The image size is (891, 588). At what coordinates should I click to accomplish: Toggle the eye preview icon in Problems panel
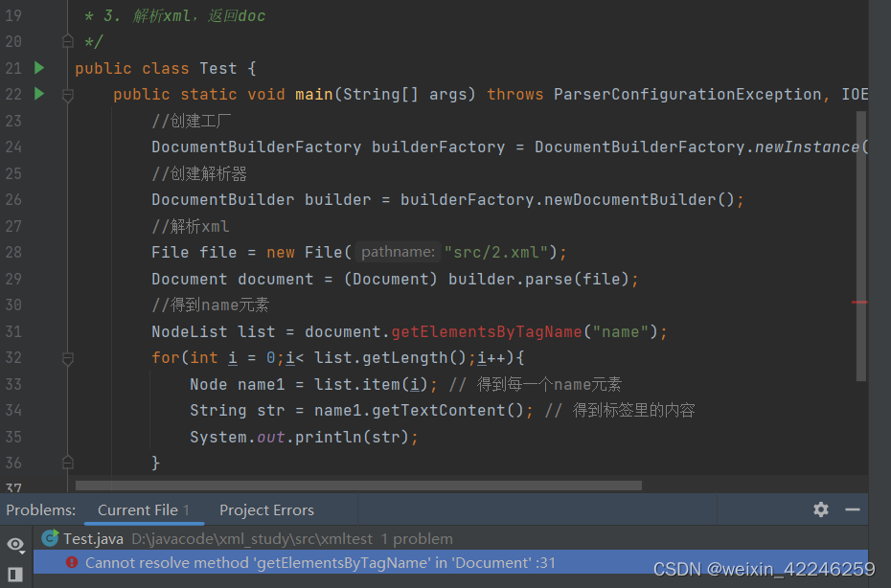[15, 545]
